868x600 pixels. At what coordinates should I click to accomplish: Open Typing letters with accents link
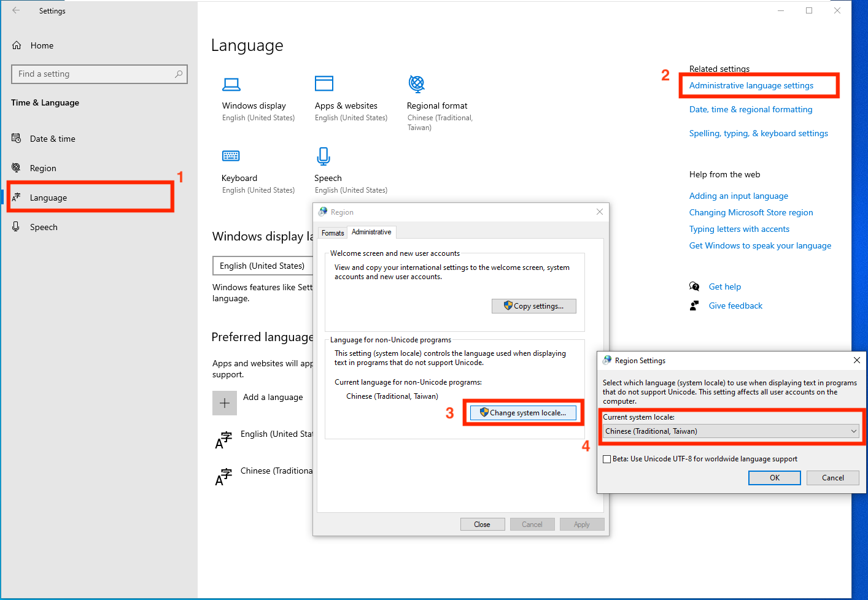coord(739,229)
